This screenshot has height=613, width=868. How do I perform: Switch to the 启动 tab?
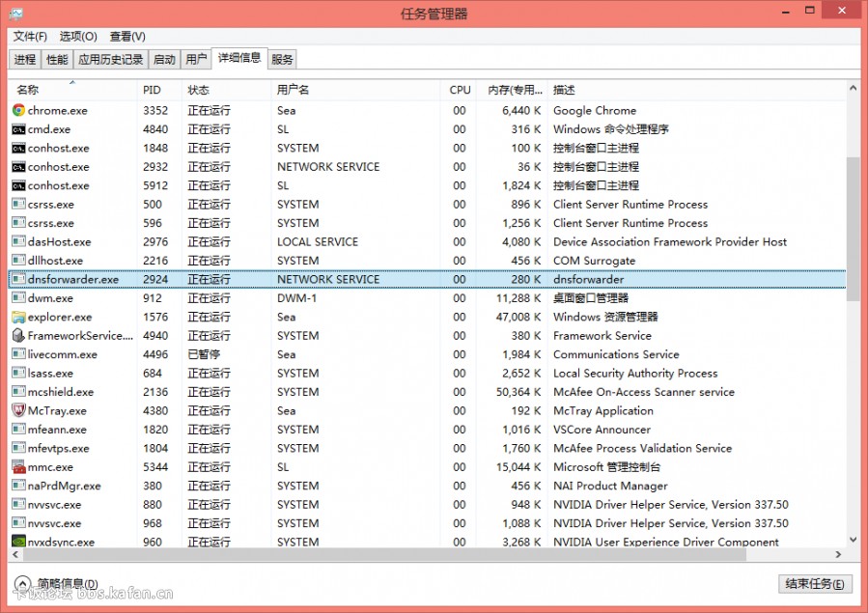click(164, 59)
